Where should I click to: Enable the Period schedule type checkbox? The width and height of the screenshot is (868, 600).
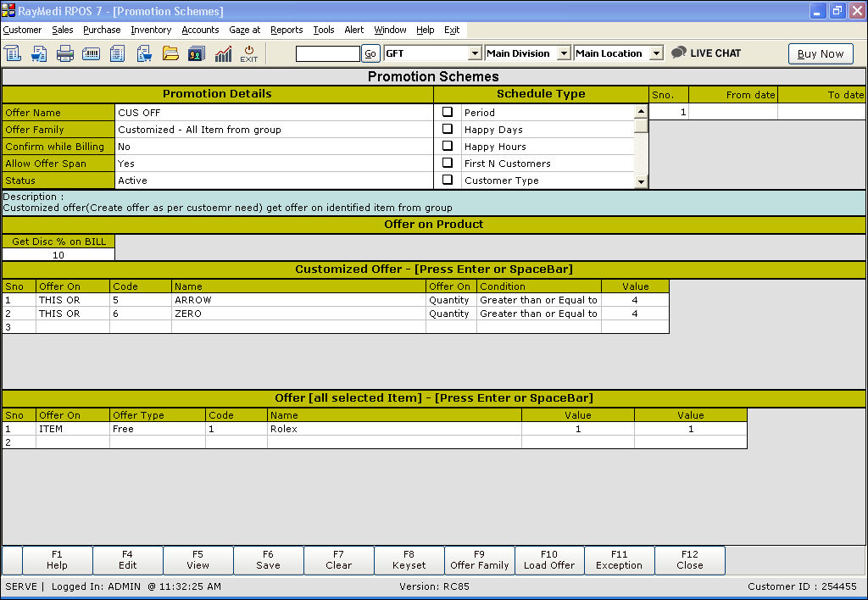point(448,112)
